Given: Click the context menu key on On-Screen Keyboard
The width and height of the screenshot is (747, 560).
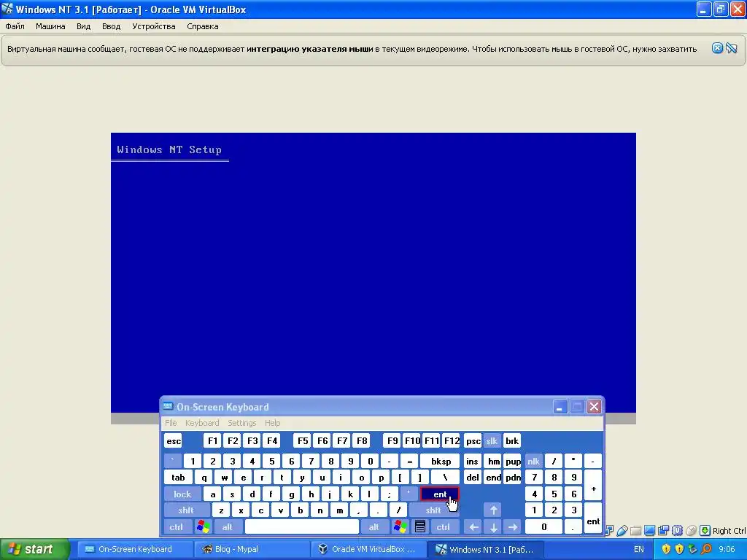Looking at the screenshot, I should pyautogui.click(x=419, y=526).
